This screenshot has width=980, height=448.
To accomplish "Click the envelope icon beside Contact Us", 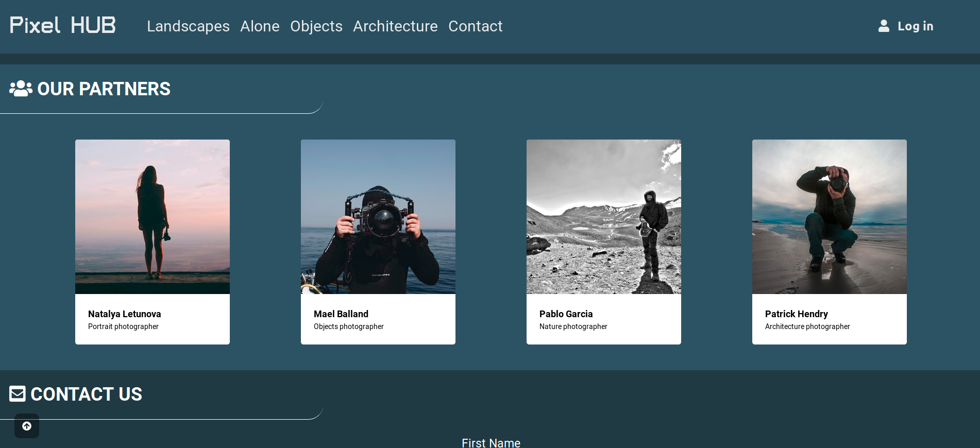I will [x=18, y=394].
